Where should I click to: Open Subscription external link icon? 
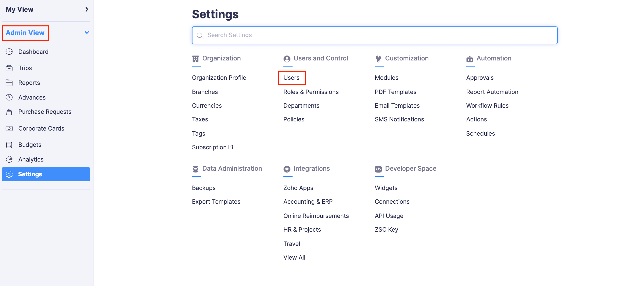231,147
